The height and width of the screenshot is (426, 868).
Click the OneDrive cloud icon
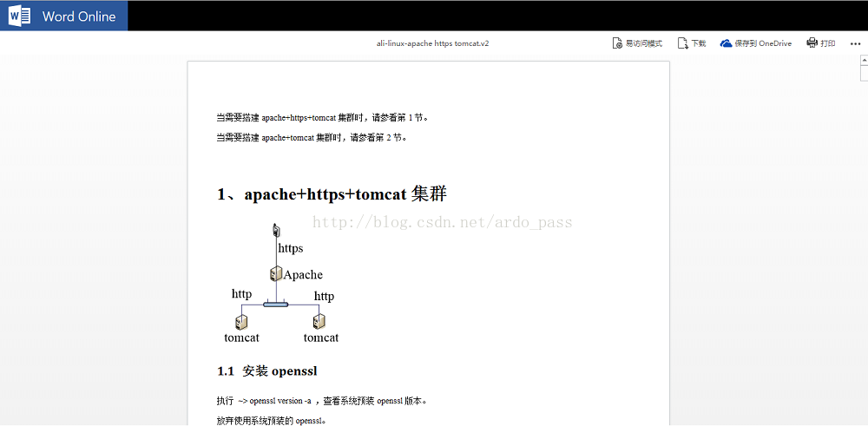[726, 43]
